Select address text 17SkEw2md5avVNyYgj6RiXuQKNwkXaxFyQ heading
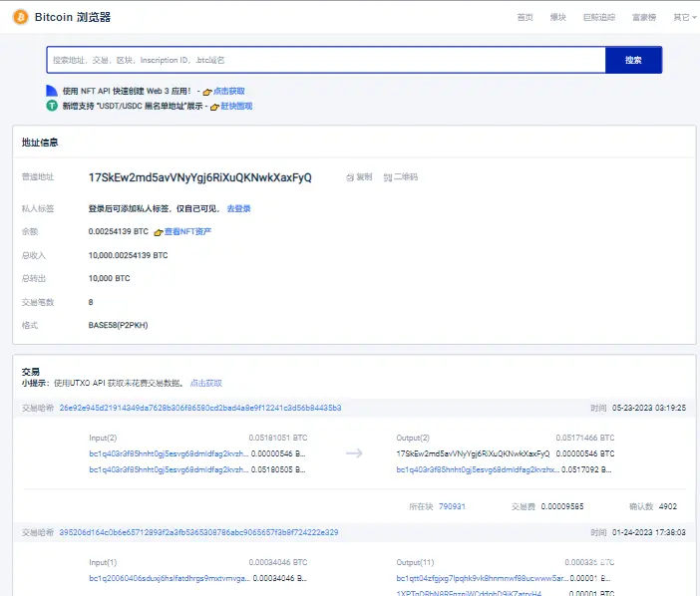Image resolution: width=700 pixels, height=596 pixels. [200, 177]
